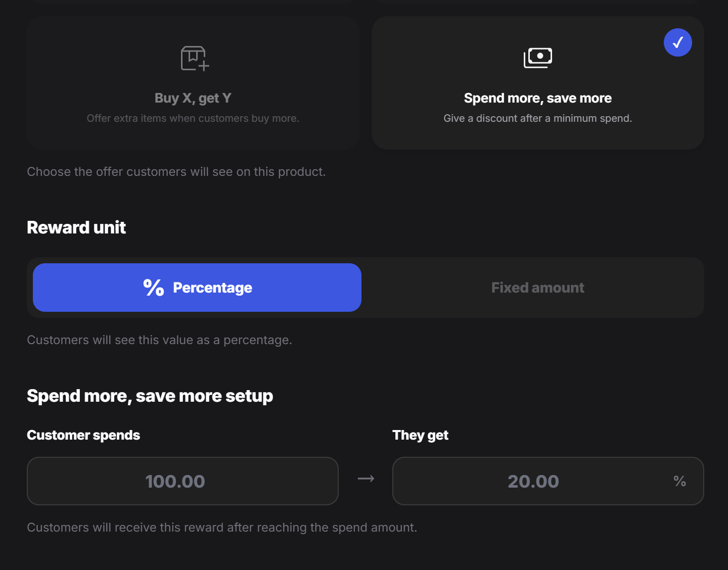Switch reward unit to Fixed amount
Screen dimensions: 728x570
pyautogui.click(x=538, y=288)
